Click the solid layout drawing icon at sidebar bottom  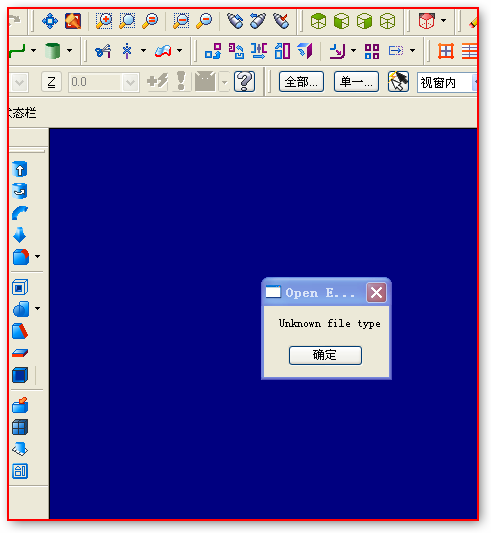(x=20, y=471)
